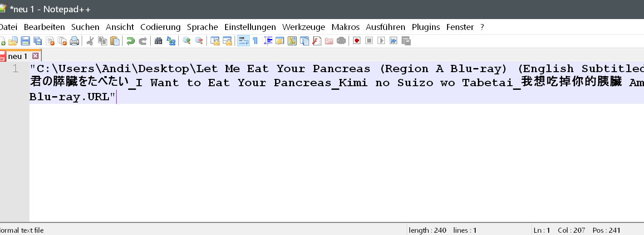Image resolution: width=644 pixels, height=235 pixels.
Task: Click length : 240 in status bar
Action: [428, 230]
